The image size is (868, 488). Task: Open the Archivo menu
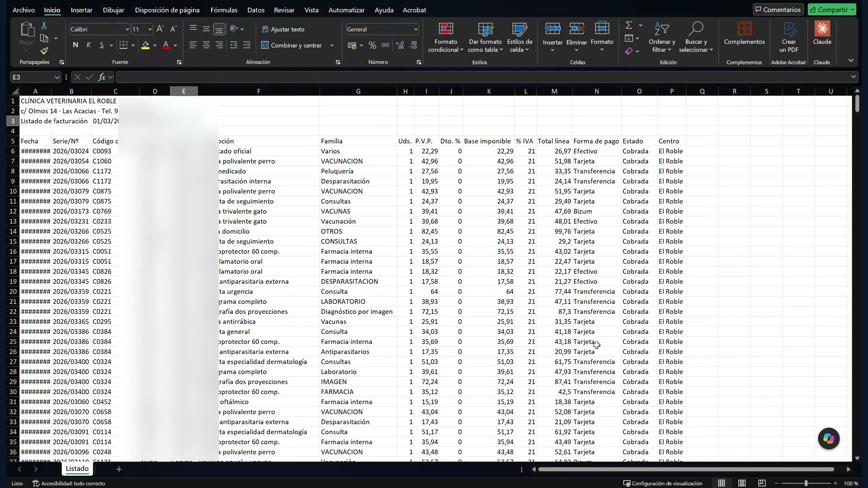click(x=24, y=10)
